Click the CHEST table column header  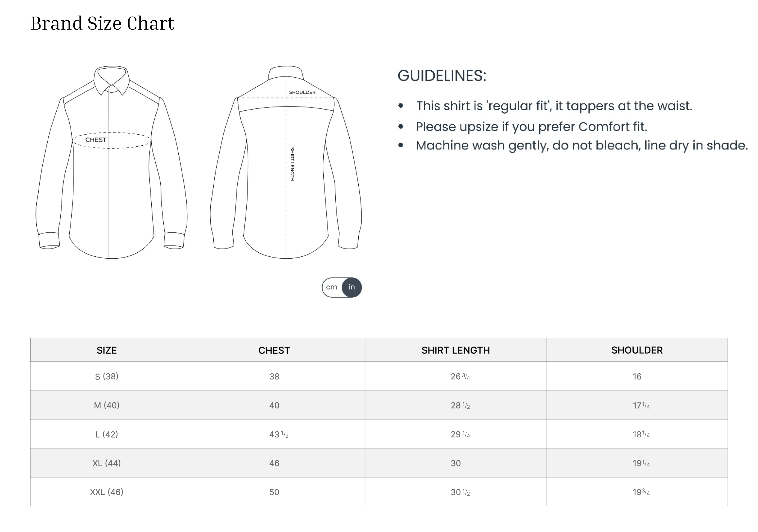pos(274,350)
